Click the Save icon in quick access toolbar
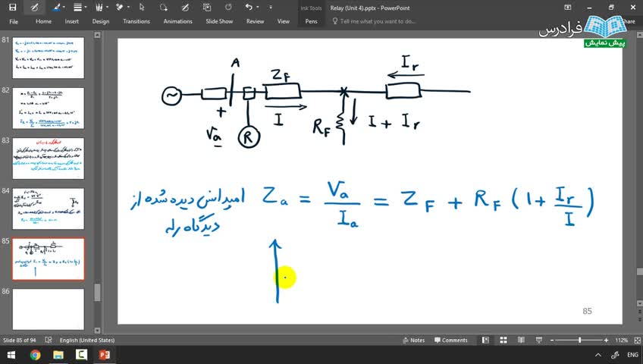 [13, 8]
